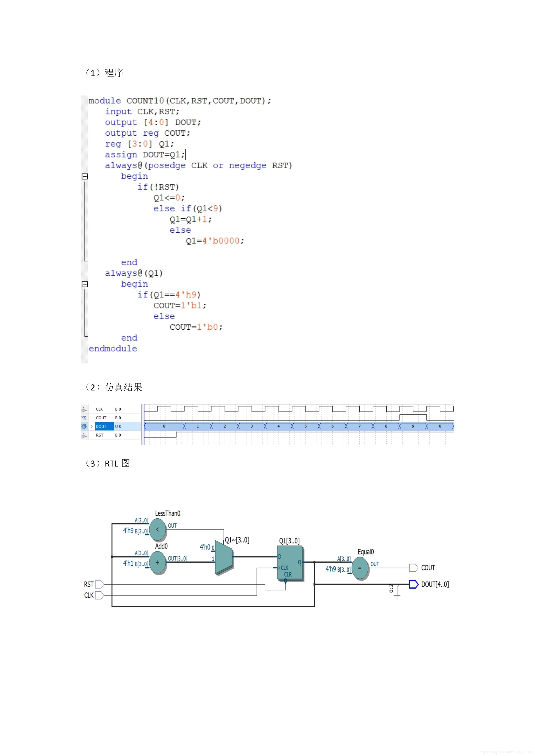The height and width of the screenshot is (756, 535).
Task: Select the Q1~[3..0] multiplexer symbol
Action: (224, 557)
